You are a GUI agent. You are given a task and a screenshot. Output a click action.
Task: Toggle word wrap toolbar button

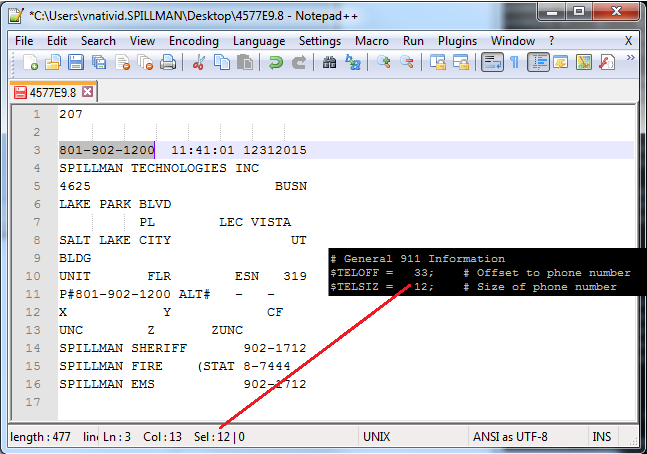(492, 63)
